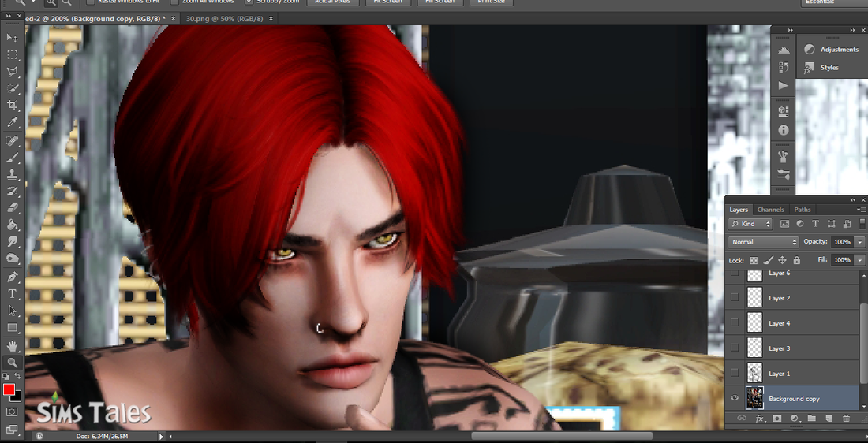Open the Actions panel play icon
The width and height of the screenshot is (868, 443).
click(783, 86)
